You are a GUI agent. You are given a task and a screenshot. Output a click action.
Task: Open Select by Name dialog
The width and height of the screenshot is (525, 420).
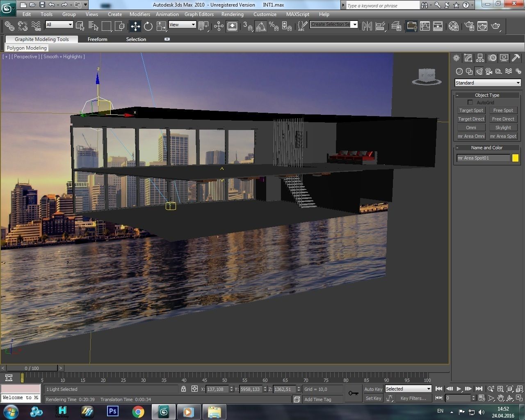93,26
